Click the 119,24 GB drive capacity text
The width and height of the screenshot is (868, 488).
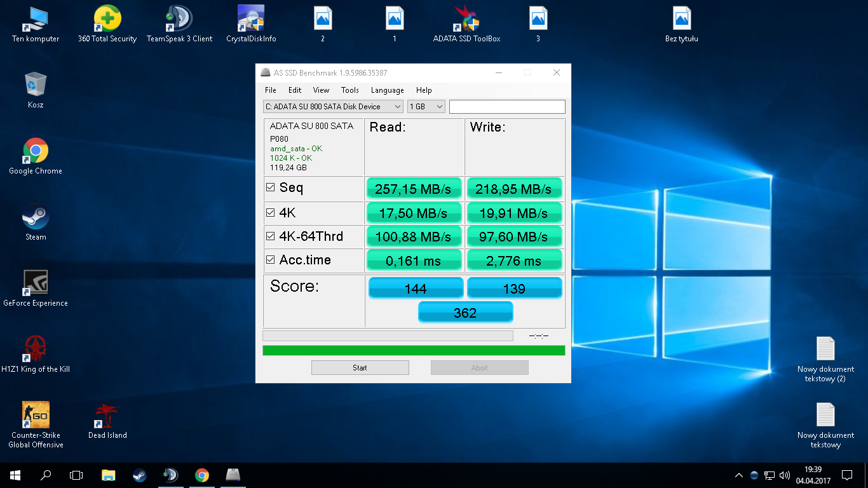pos(288,168)
